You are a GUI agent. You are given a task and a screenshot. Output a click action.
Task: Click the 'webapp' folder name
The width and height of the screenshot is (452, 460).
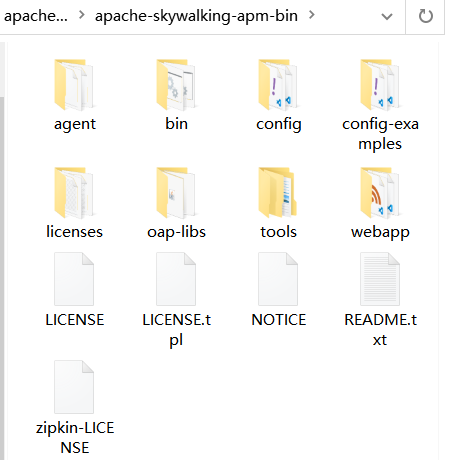point(380,232)
